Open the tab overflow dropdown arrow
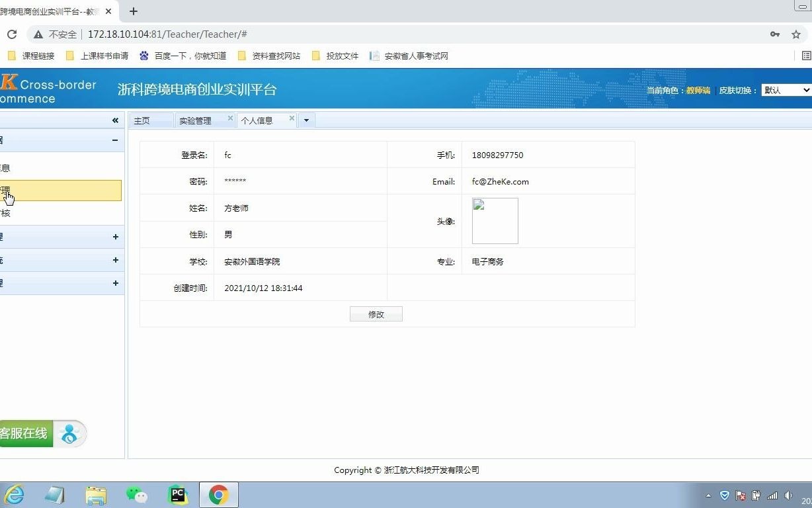Screen dimensions: 812x508 (x=305, y=120)
